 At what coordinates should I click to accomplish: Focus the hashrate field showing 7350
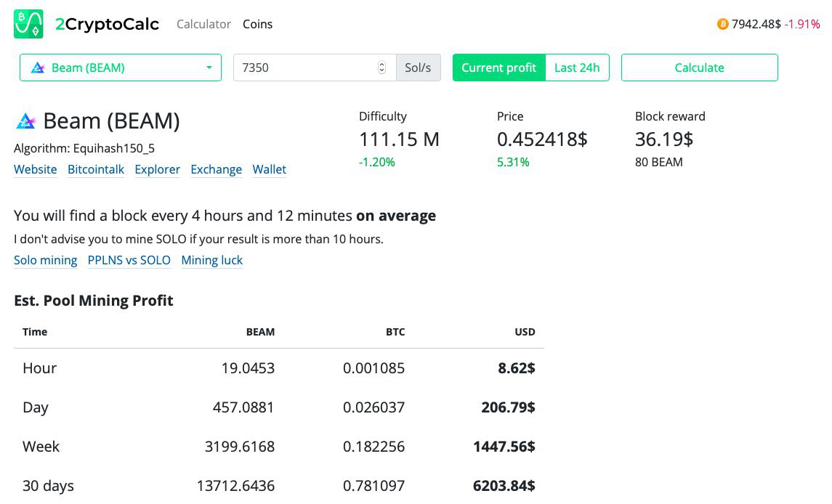[315, 68]
